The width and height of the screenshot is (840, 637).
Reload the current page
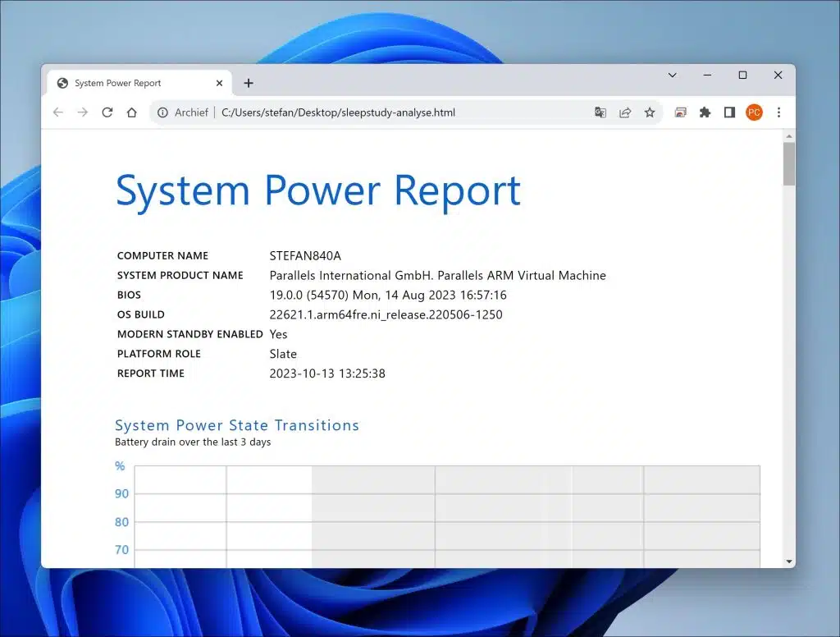[107, 112]
